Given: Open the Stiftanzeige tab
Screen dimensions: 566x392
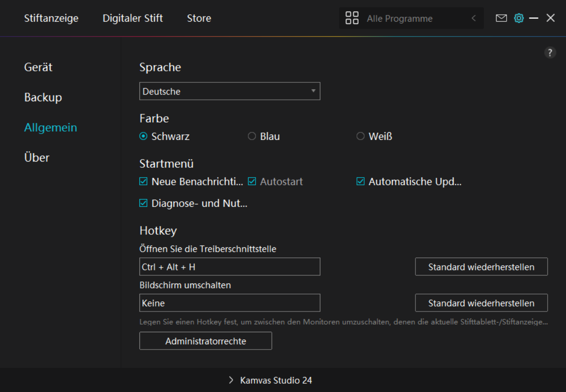Looking at the screenshot, I should click(51, 18).
